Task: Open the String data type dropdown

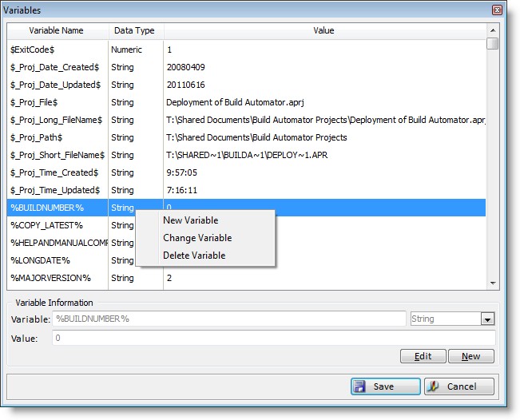Action: 487,319
